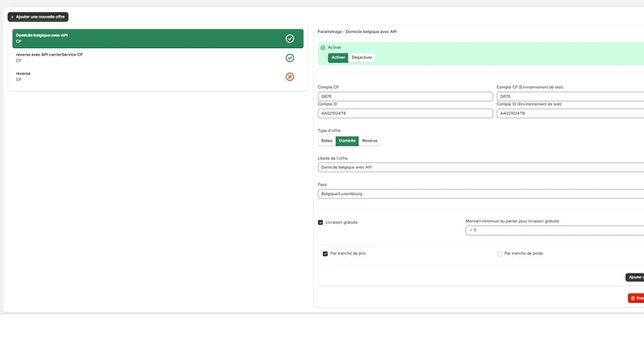Viewport: 644px width, 362px height.
Task: Open the Pays dropdown Belgique/Luxembourg
Action: [481, 194]
